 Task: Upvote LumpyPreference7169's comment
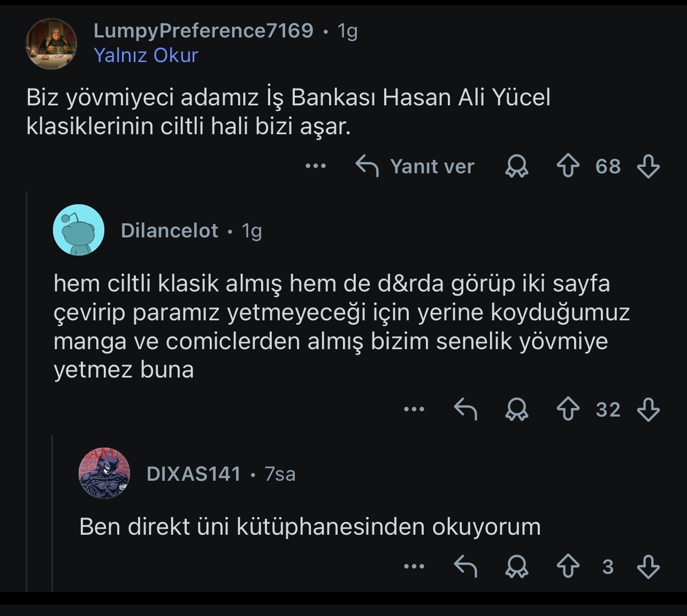pos(568,166)
